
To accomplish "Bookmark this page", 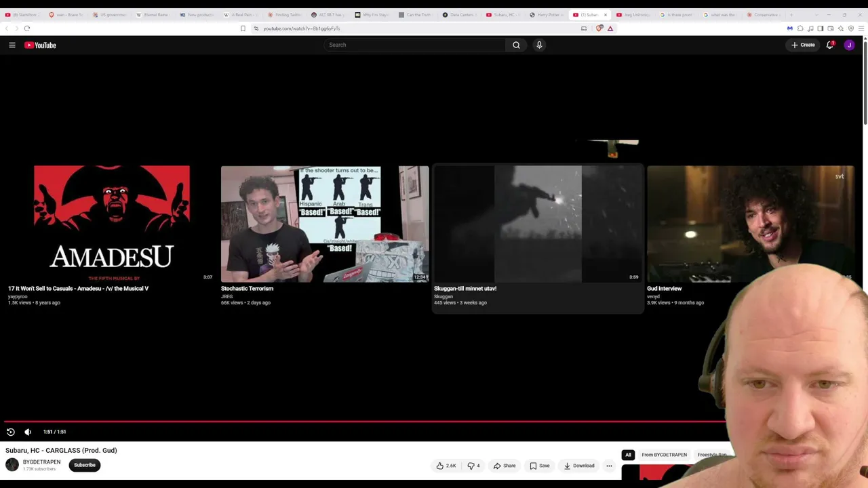I will point(243,28).
